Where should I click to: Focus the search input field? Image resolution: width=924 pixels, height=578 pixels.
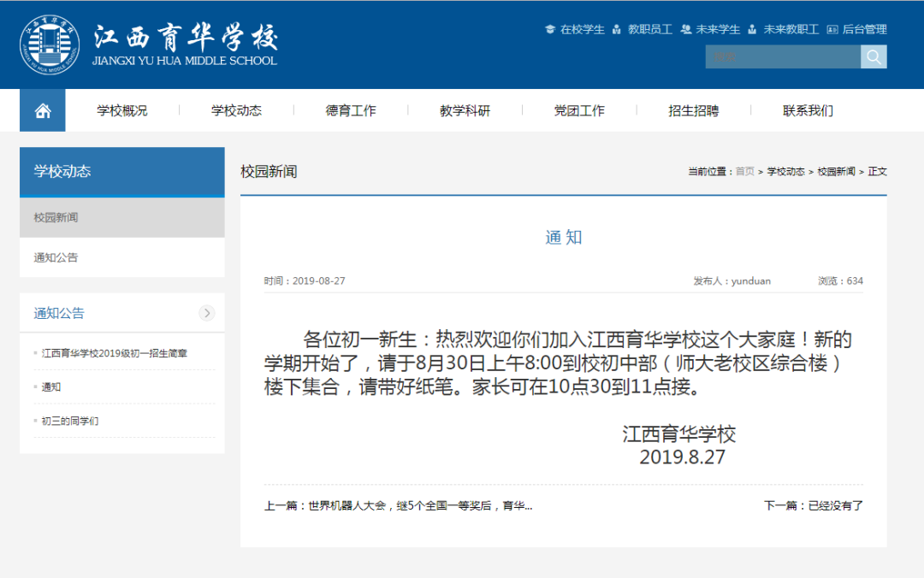(x=783, y=56)
